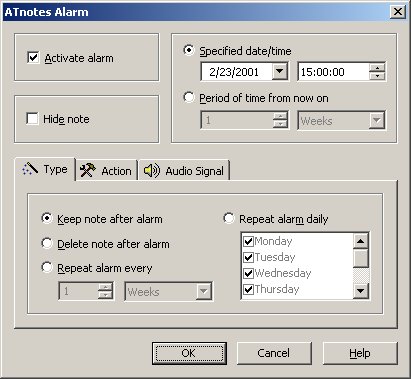Select Period of time from now on
Viewport: 411px width, 379px height.
coord(189,97)
